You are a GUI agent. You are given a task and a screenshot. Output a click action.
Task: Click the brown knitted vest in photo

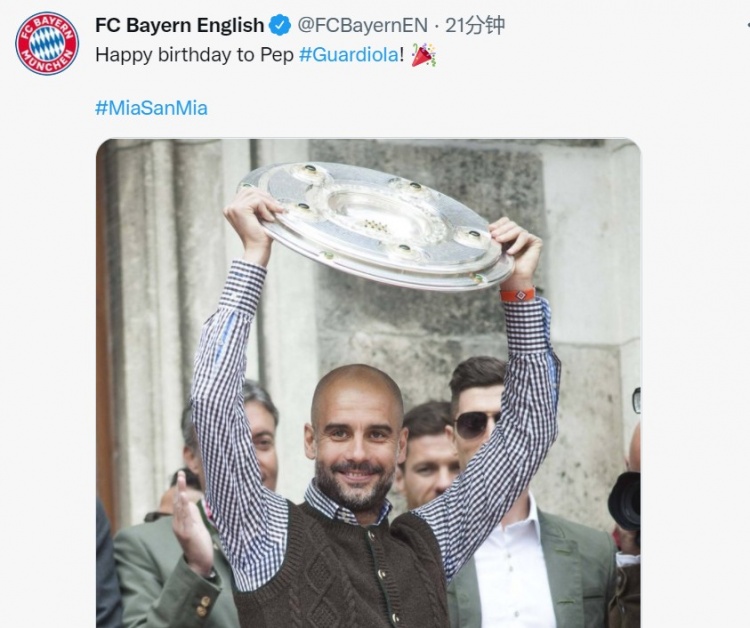click(342, 569)
